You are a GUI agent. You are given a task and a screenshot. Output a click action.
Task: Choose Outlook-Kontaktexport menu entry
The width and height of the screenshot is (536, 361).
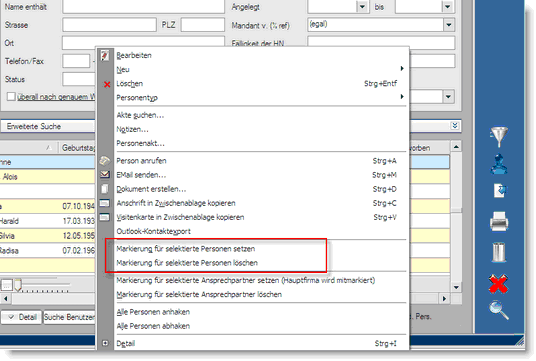(261, 231)
